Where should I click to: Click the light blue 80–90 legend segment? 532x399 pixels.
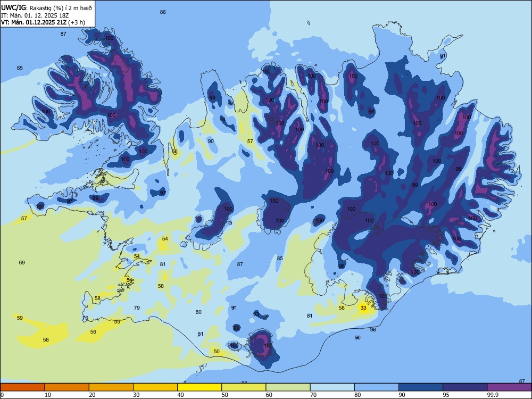[x=377, y=387]
